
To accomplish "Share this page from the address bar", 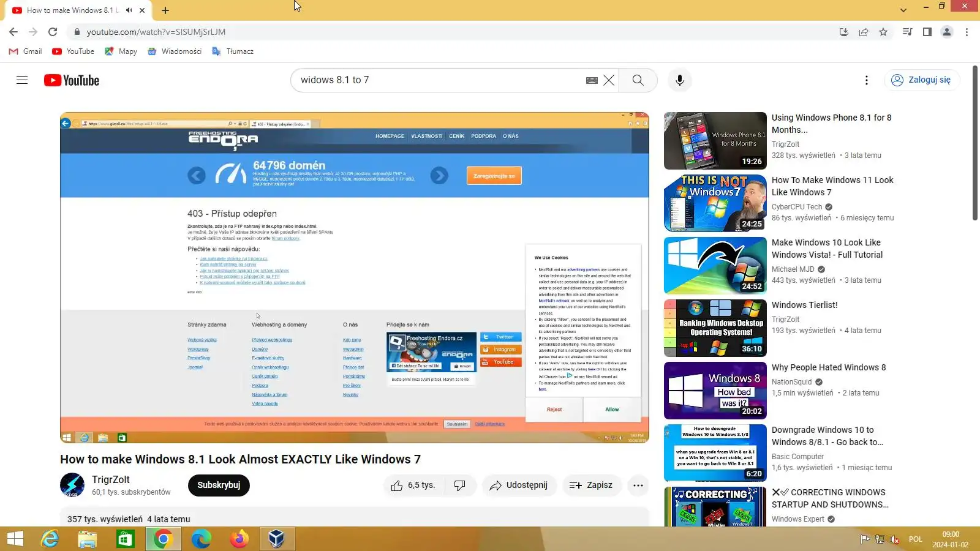I will pyautogui.click(x=864, y=32).
